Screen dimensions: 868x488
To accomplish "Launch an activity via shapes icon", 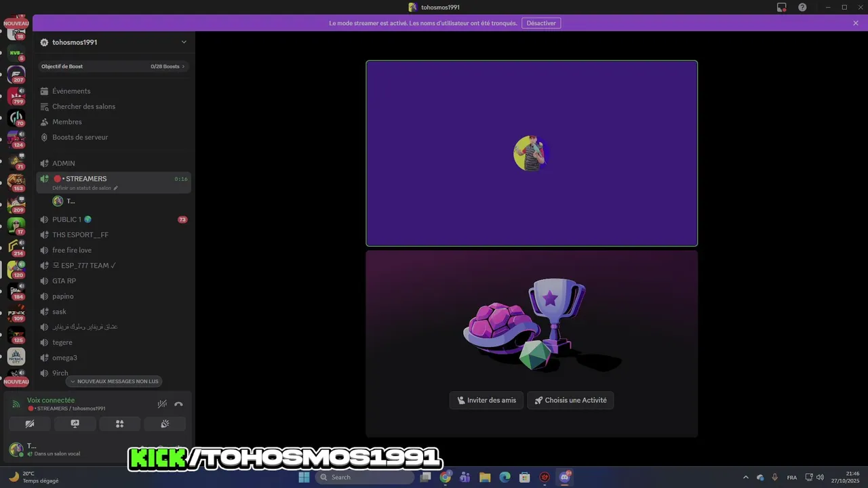I will click(119, 424).
